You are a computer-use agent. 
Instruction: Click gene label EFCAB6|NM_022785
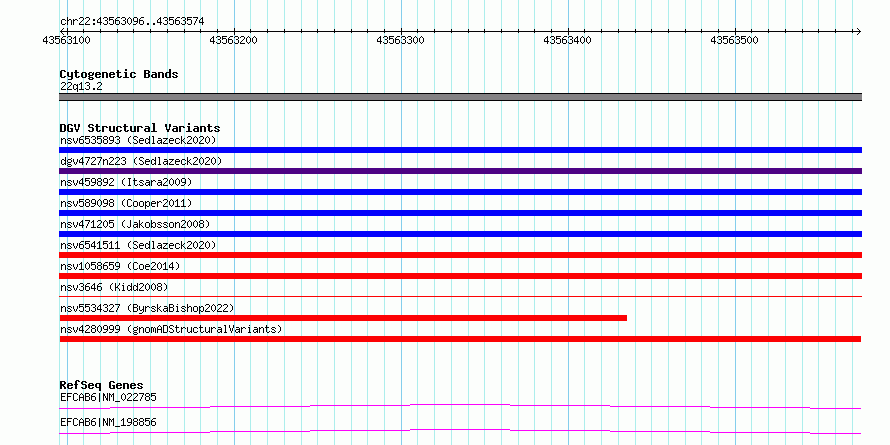108,397
